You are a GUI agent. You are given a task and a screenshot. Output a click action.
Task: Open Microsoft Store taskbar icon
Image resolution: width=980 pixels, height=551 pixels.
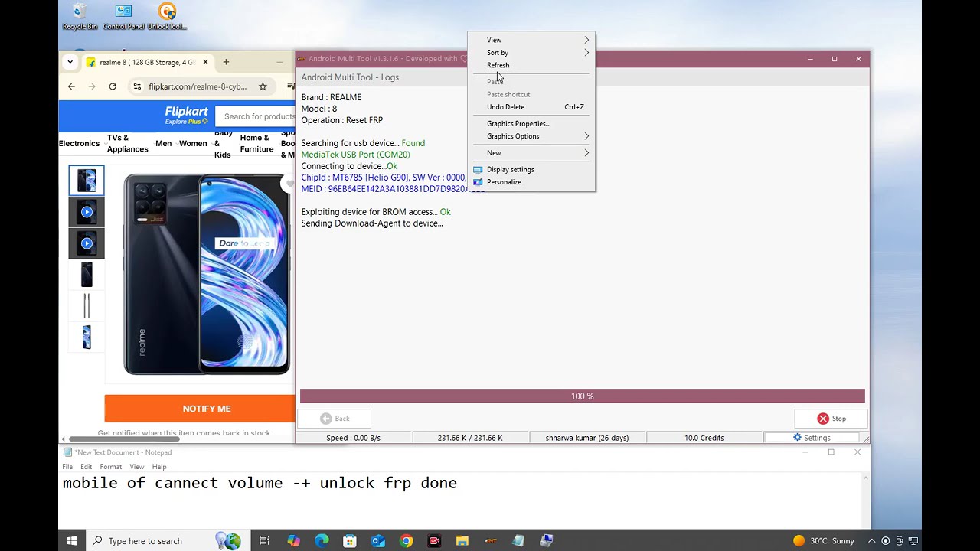pyautogui.click(x=350, y=541)
